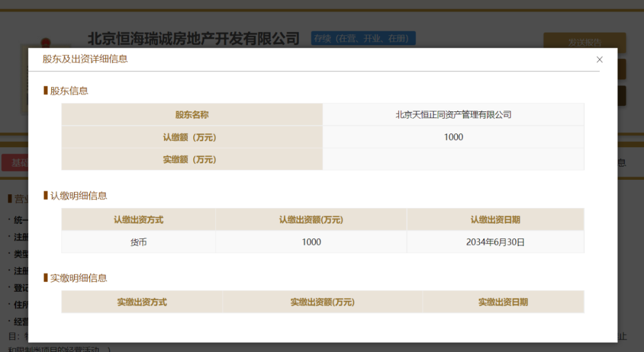Click company title 北京恒海瑞诚房地产开发有限公司 in background
644x352 pixels.
pos(193,39)
